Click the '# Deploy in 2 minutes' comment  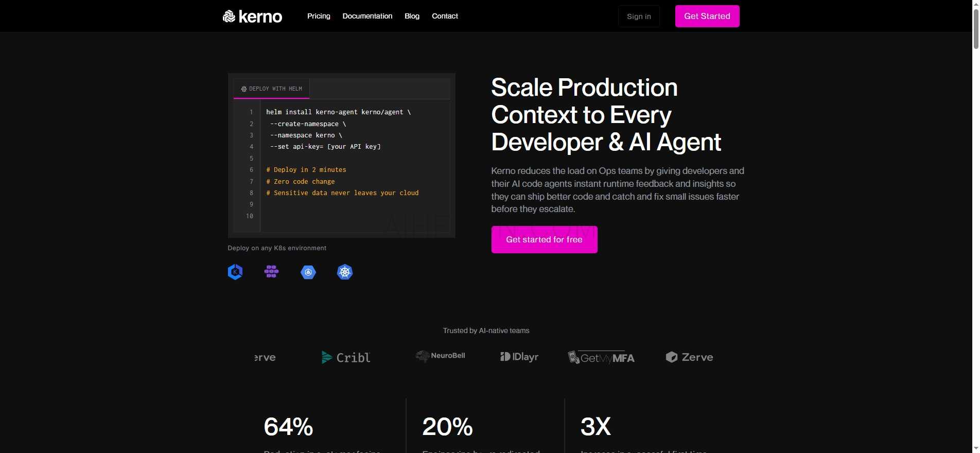tap(306, 170)
